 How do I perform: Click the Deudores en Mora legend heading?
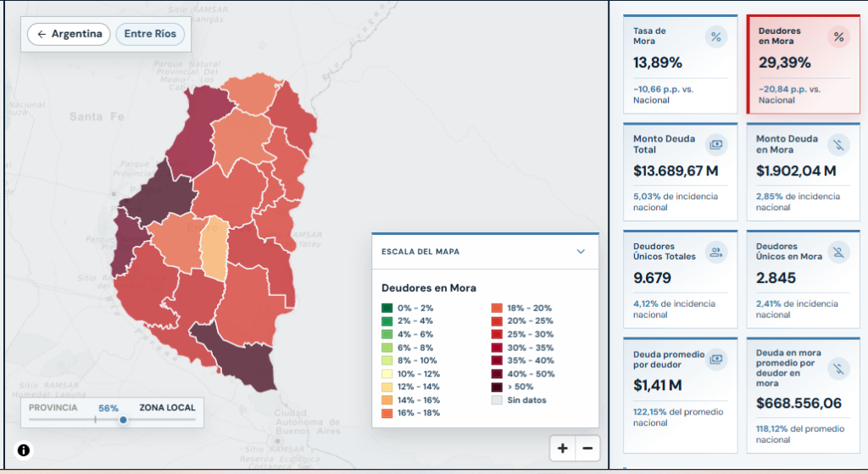[x=429, y=288]
